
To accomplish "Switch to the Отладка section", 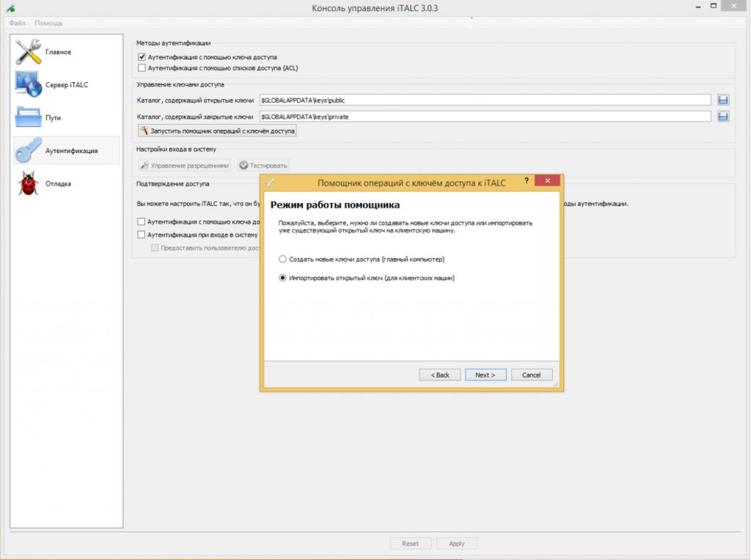I will pyautogui.click(x=67, y=183).
